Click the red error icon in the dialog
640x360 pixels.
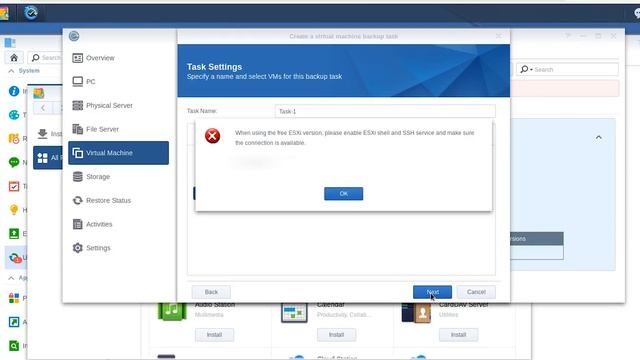pos(213,136)
